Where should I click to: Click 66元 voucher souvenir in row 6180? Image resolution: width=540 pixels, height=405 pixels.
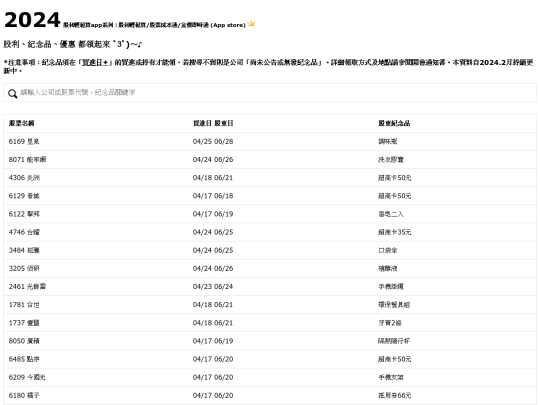395,395
